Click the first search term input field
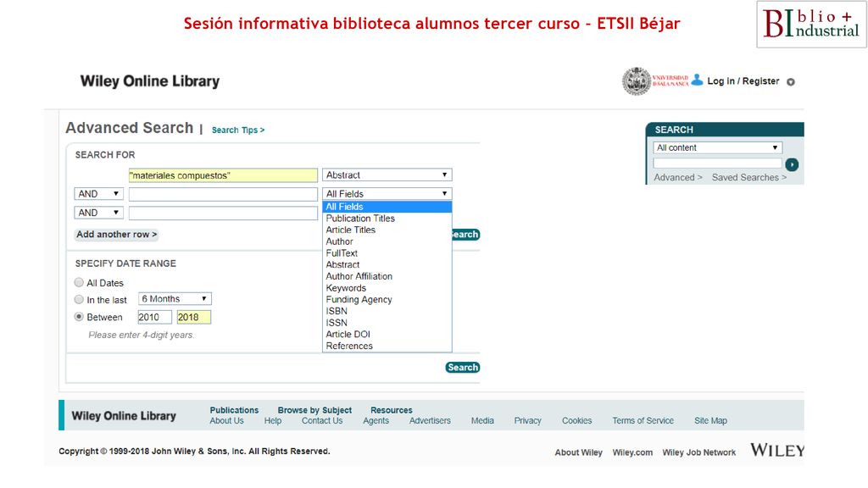The height and width of the screenshot is (488, 868). click(223, 175)
